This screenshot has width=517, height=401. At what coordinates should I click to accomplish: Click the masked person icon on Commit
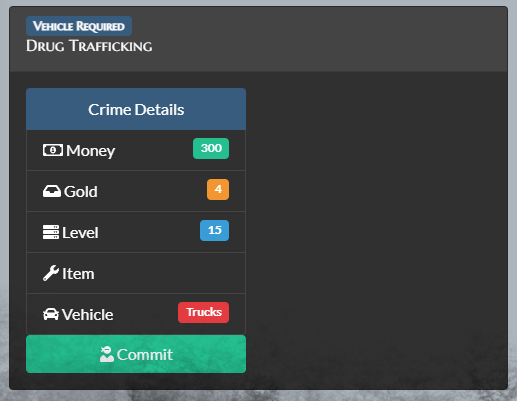pyautogui.click(x=107, y=354)
